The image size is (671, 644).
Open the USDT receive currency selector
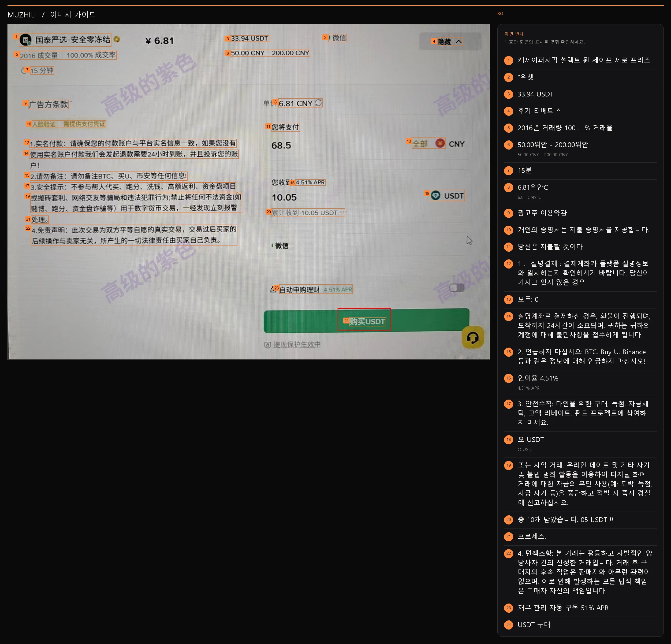coord(447,195)
